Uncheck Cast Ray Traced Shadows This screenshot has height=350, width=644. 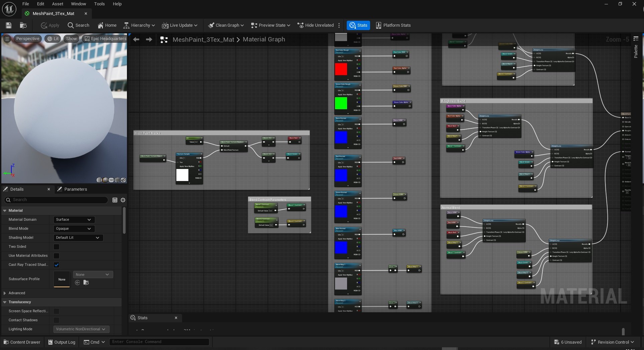[56, 265]
